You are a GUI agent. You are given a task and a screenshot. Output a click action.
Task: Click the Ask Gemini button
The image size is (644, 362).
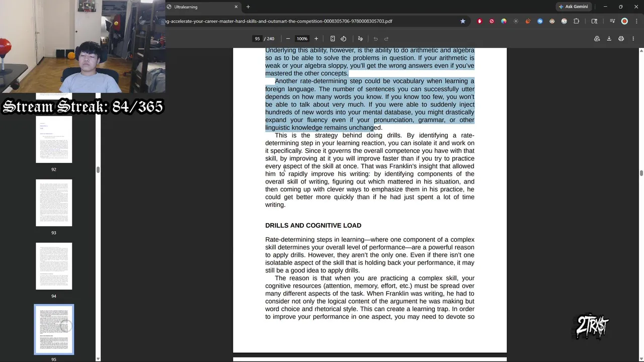pos(573,7)
